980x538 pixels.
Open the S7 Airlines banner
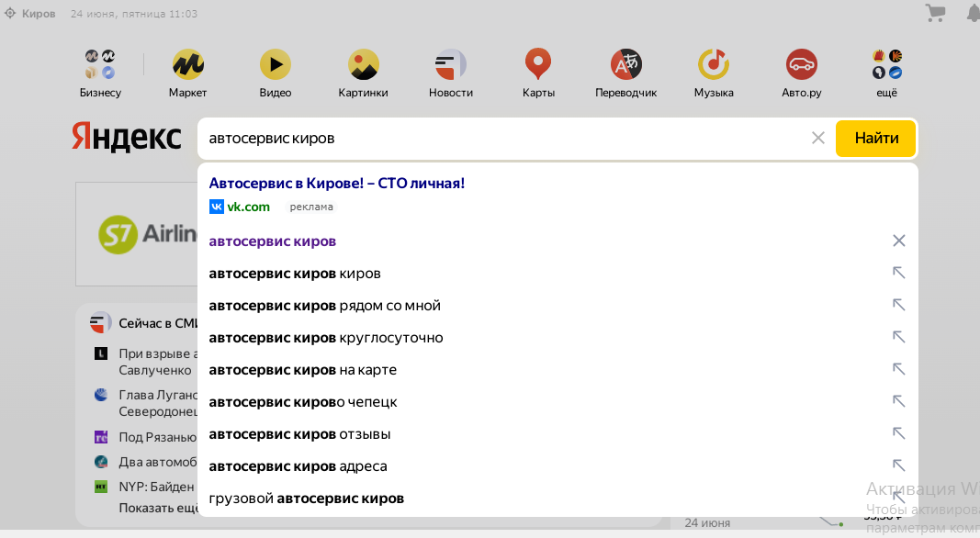coord(137,234)
